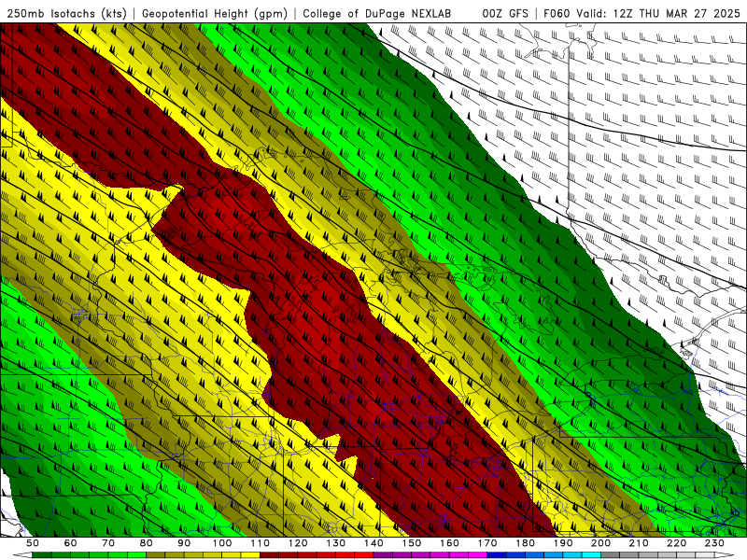The image size is (747, 560).
Task: Click the '60' label on the color scale
Action: 71,543
